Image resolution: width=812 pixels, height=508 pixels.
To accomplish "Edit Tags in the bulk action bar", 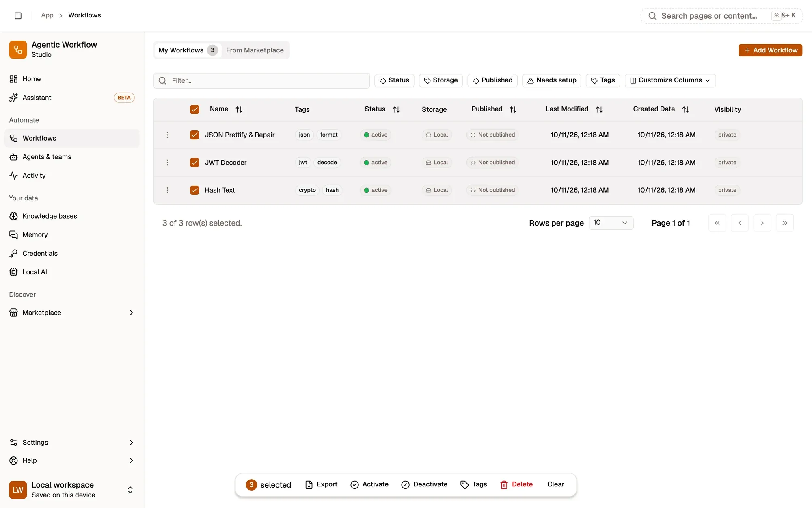I will pos(474,484).
